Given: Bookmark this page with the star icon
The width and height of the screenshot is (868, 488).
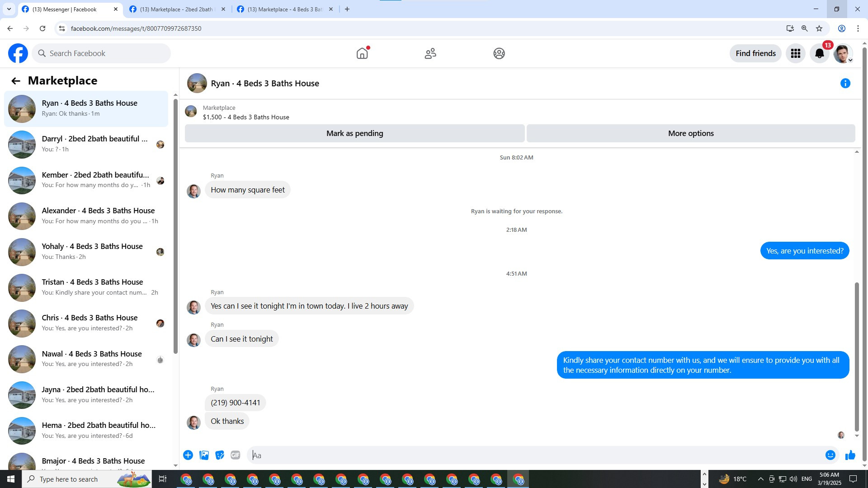Looking at the screenshot, I should [819, 28].
